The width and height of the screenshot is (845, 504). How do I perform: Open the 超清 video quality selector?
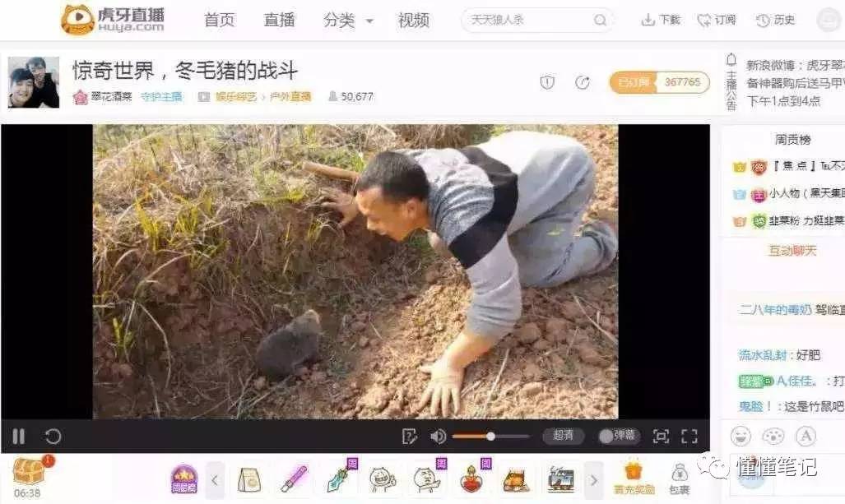click(x=563, y=437)
